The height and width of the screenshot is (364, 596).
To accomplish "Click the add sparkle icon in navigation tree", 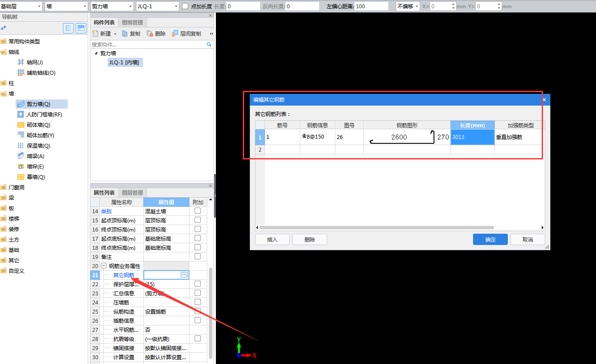I will point(4,28).
